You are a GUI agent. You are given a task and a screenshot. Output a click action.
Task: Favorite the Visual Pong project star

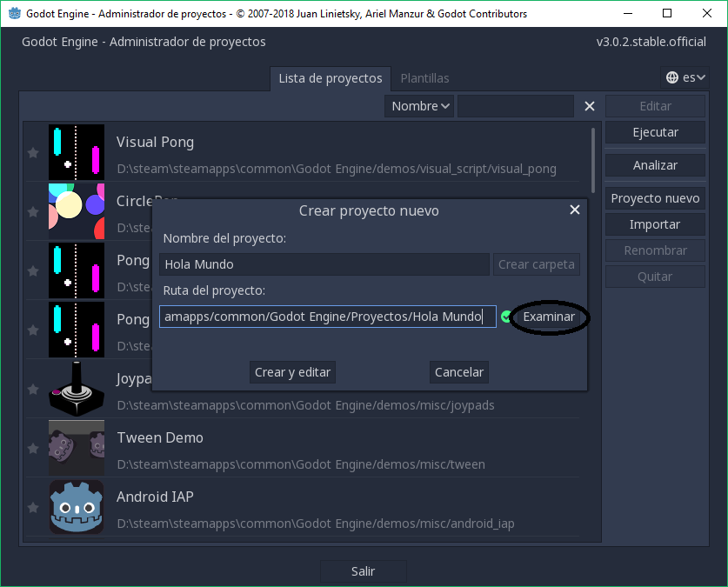pos(32,152)
